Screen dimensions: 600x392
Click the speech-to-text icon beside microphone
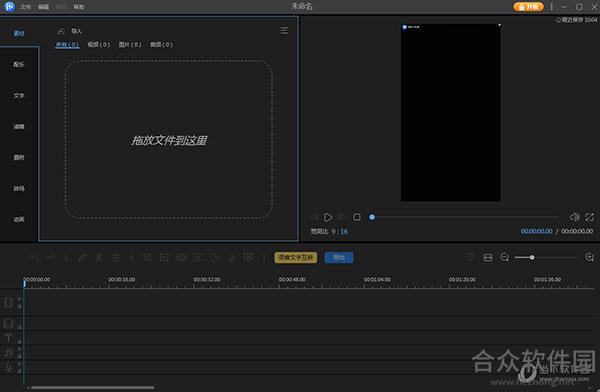pyautogui.click(x=248, y=258)
